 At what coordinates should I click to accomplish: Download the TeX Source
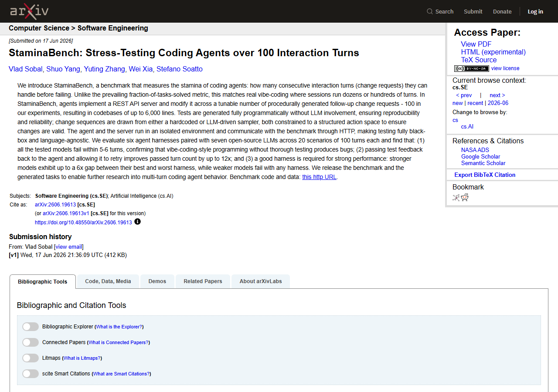coord(479,60)
